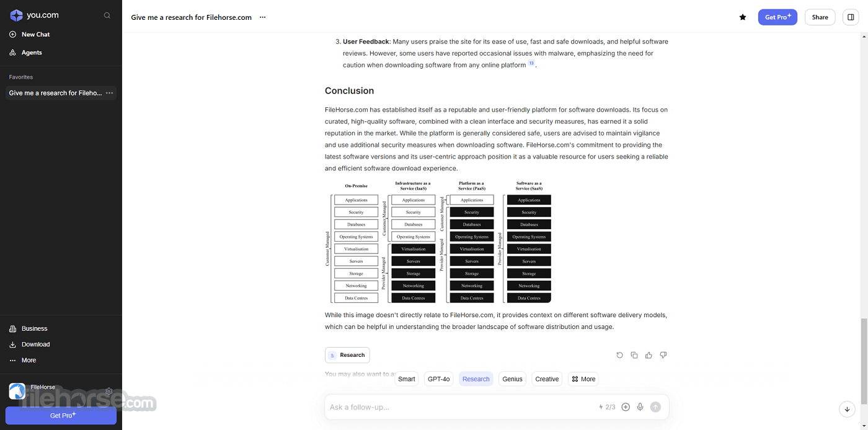868x430 pixels.
Task: Click the Share button
Action: tap(820, 17)
